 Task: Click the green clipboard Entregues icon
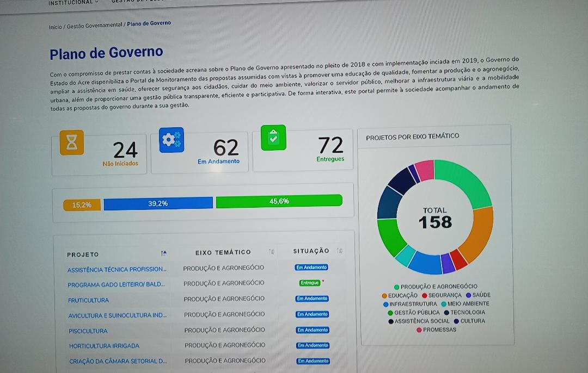(x=273, y=138)
